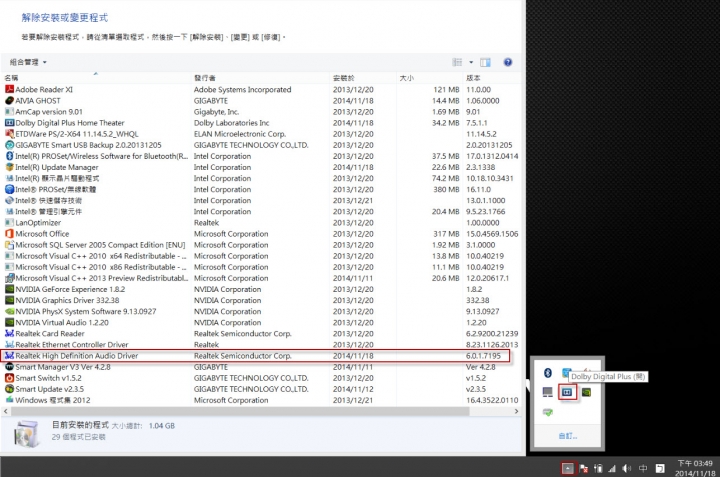This screenshot has width=720, height=477.
Task: Select Windows 程式集 2012 row
Action: click(262, 400)
